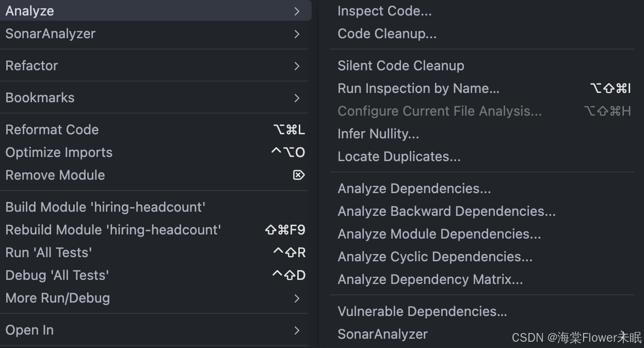The height and width of the screenshot is (348, 644).
Task: Select Locate Duplicates entry
Action: point(399,157)
